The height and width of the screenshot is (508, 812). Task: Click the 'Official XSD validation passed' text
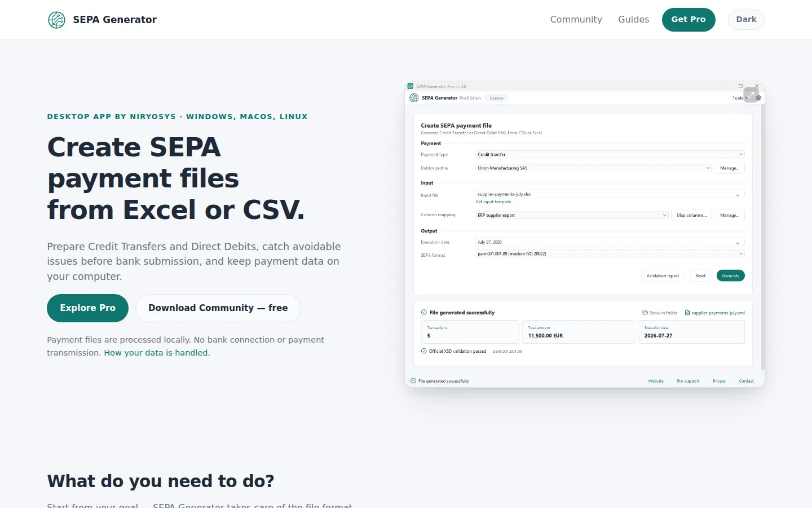pos(457,351)
